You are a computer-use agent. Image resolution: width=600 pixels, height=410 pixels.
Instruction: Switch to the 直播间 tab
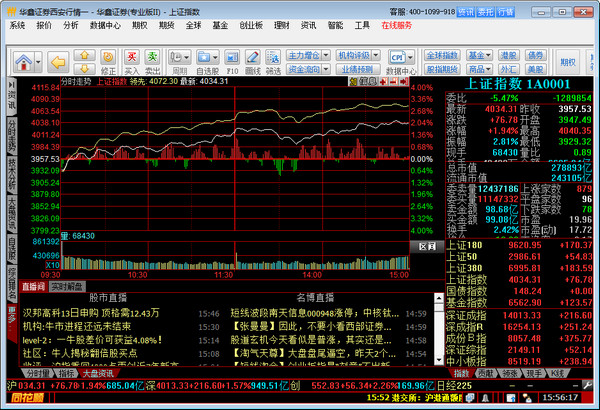[33, 286]
